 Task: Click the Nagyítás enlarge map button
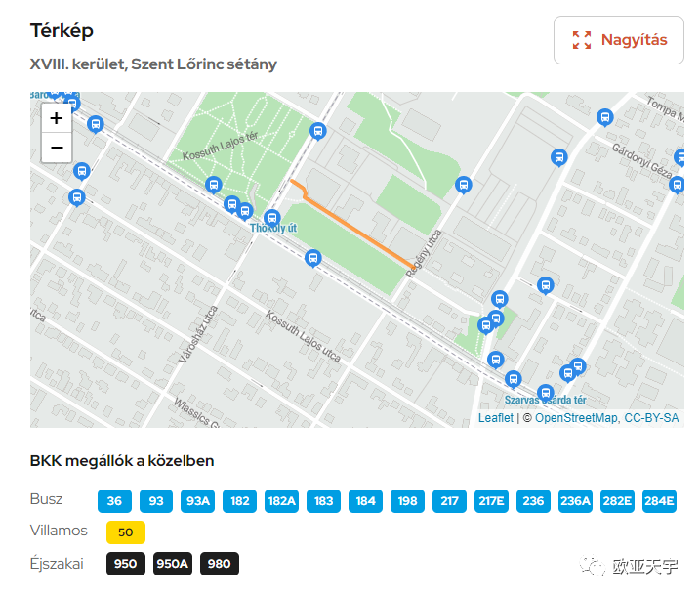(619, 40)
